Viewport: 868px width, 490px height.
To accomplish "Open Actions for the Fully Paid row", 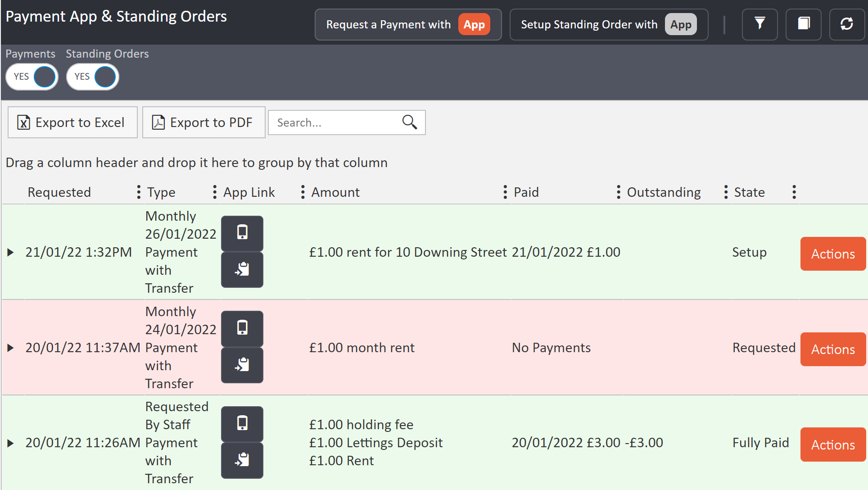I will pyautogui.click(x=833, y=445).
